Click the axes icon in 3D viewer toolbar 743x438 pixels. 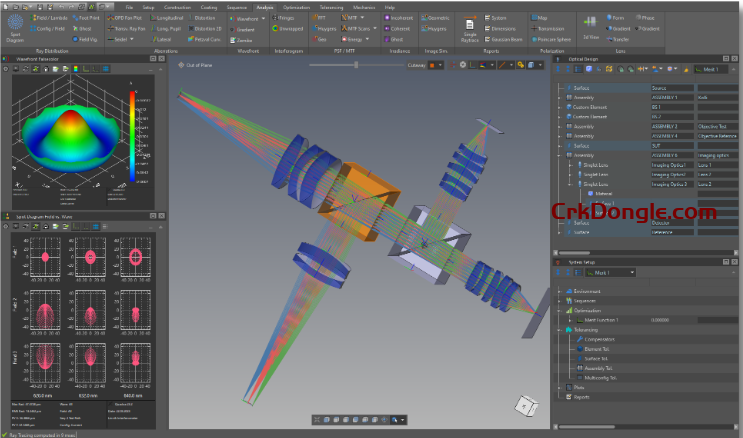point(472,65)
